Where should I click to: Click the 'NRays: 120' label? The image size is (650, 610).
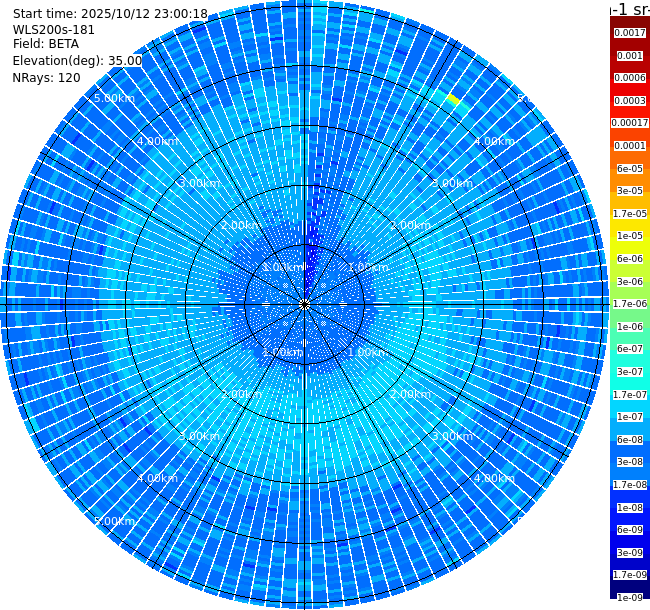tap(46, 77)
